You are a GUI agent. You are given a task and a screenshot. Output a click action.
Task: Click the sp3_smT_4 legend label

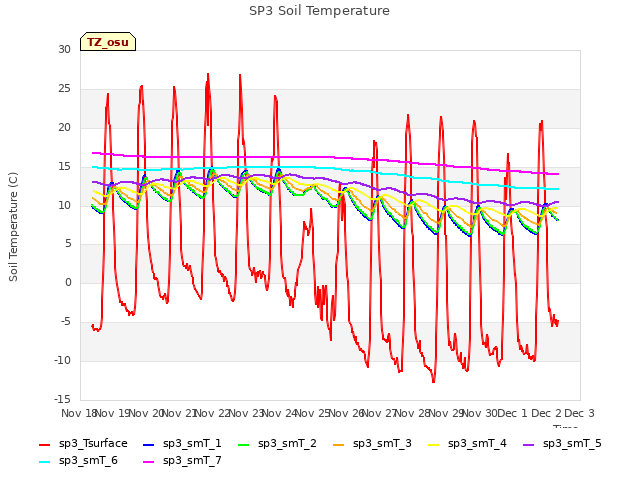pyautogui.click(x=477, y=443)
